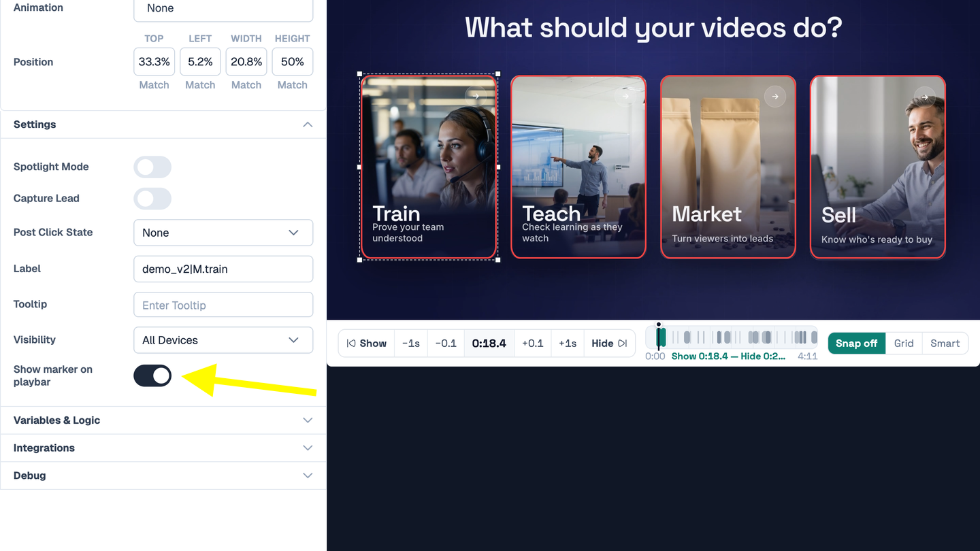The image size is (980, 551).
Task: Click arrow icon on the Train card
Action: (x=476, y=97)
